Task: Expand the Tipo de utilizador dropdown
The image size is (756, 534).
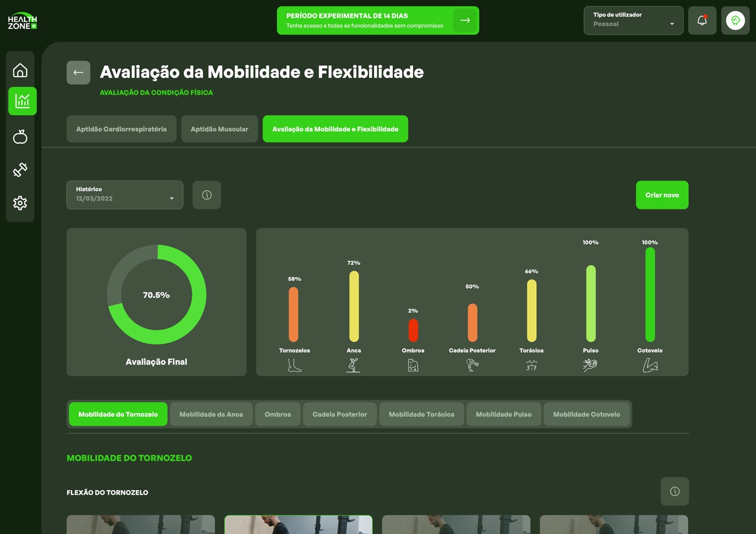Action: click(633, 21)
